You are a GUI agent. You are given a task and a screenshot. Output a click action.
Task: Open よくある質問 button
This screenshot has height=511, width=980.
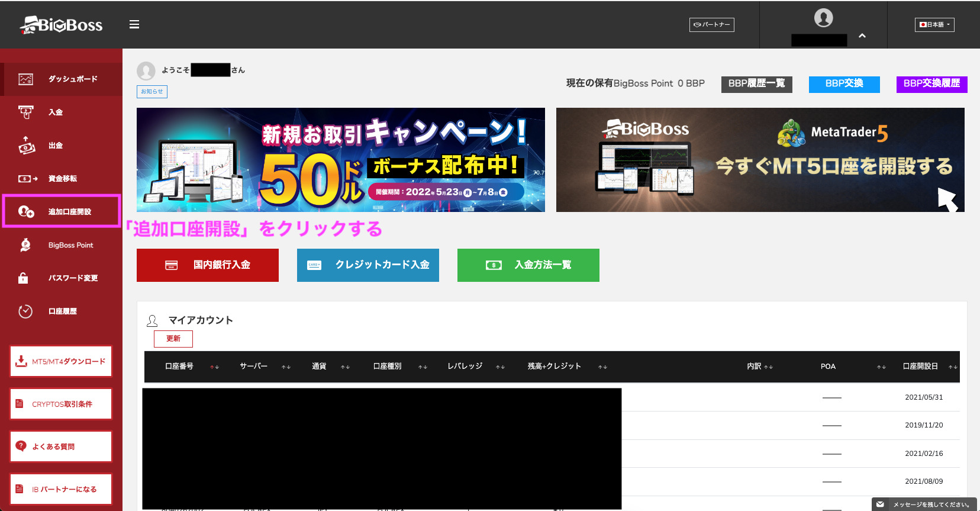[x=61, y=446]
